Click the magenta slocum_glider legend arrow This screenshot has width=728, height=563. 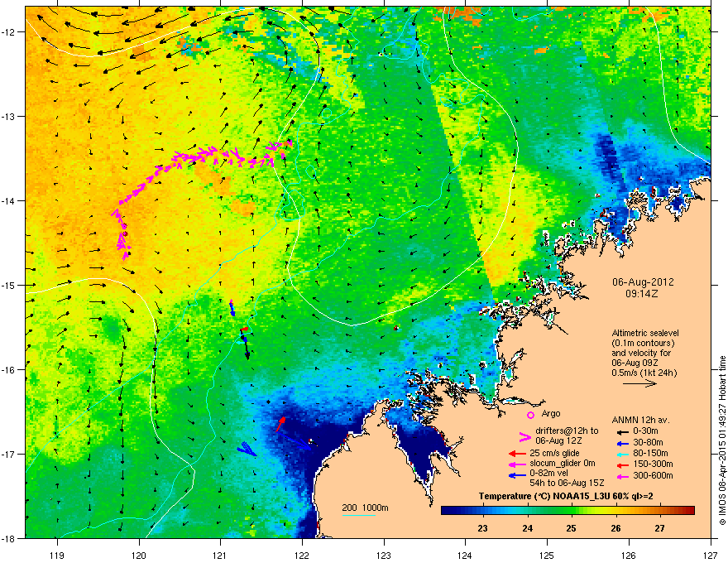click(x=517, y=464)
